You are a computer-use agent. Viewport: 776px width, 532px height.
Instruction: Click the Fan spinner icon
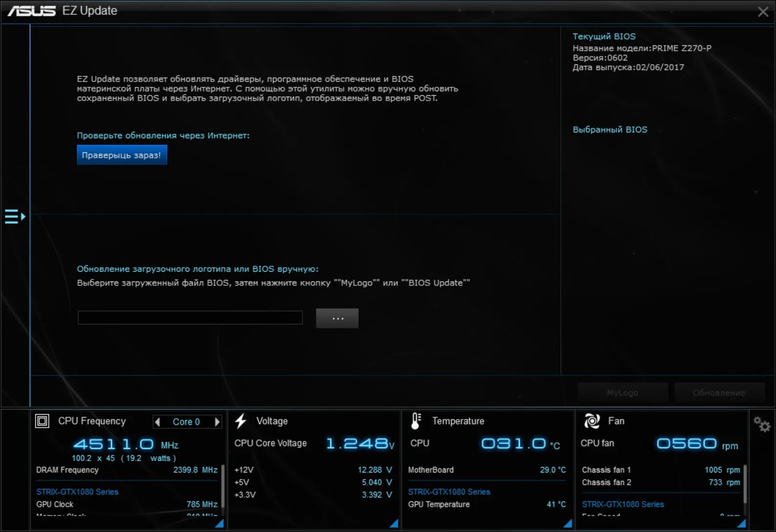(592, 421)
